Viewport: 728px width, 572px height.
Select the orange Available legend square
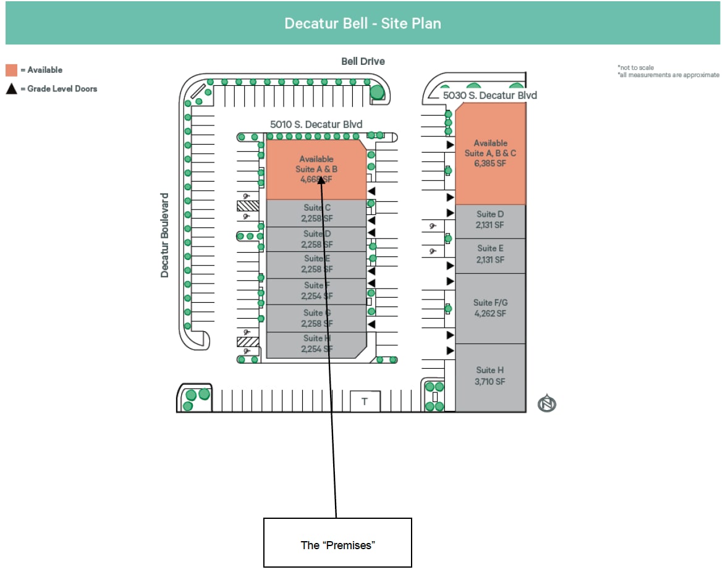pos(12,69)
